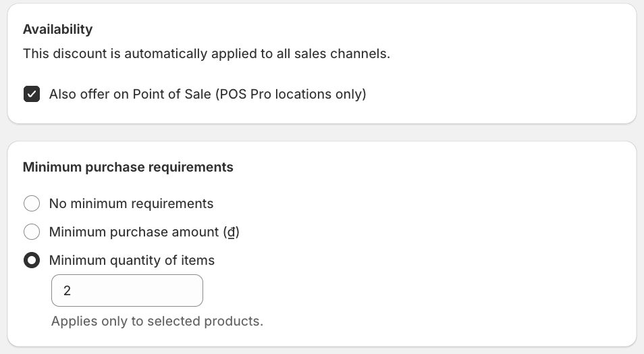644x354 pixels.
Task: Click the "No minimum requirements" label text
Action: 131,203
